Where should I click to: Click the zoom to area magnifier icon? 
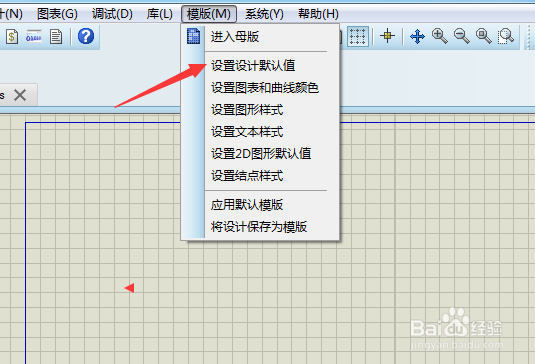click(505, 36)
